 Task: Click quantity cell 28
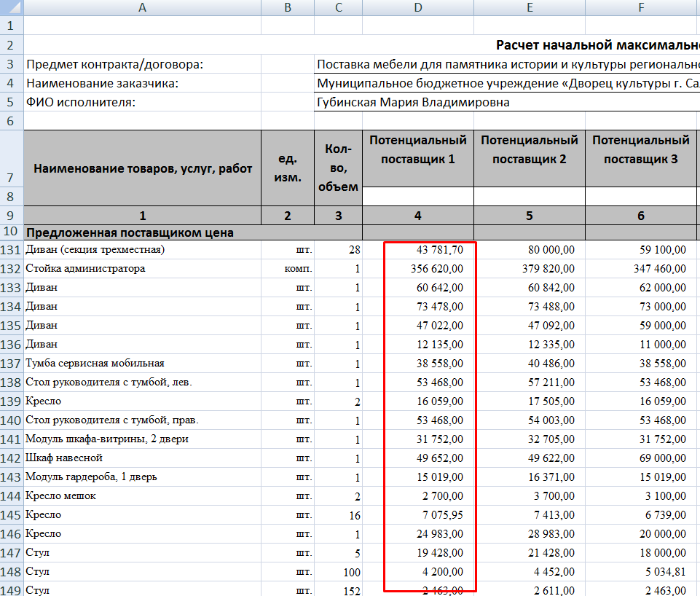pyautogui.click(x=339, y=250)
